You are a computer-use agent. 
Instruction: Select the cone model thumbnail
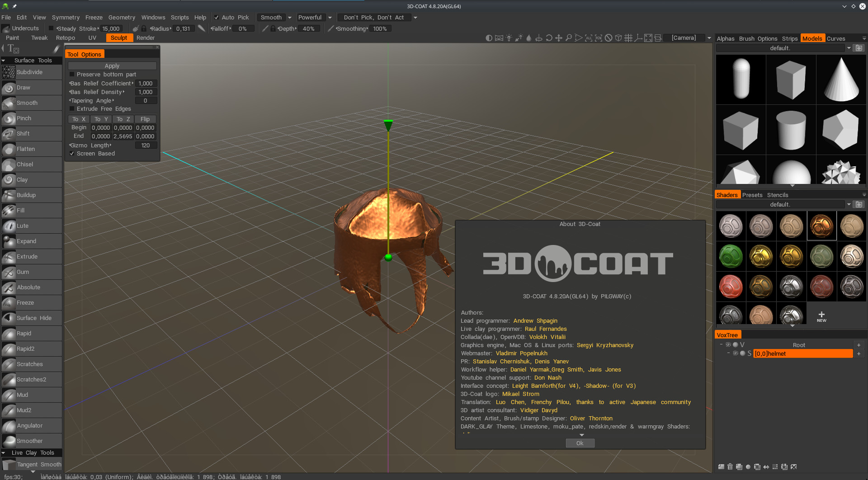click(x=841, y=80)
